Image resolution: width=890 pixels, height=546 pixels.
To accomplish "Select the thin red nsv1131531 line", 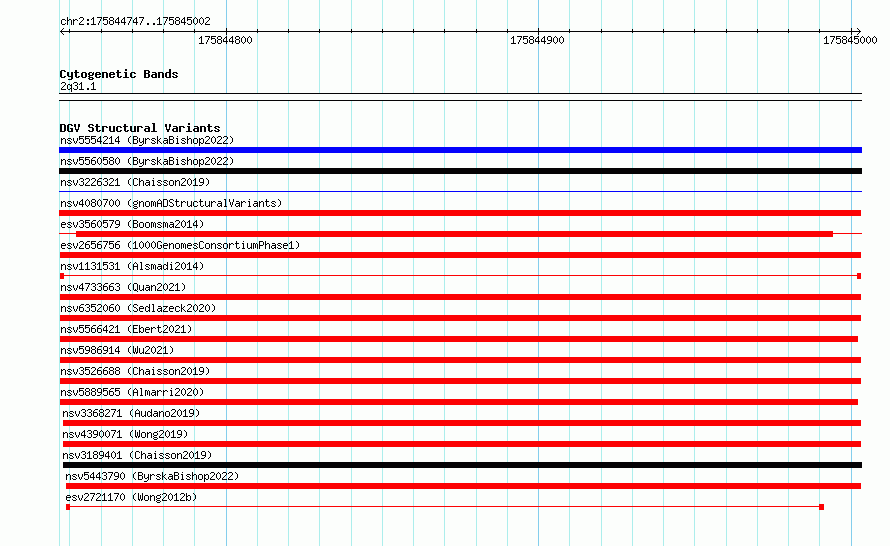I will click(460, 276).
